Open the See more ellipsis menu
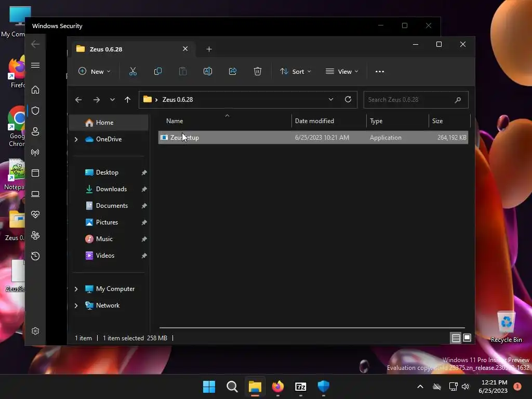 coord(380,72)
